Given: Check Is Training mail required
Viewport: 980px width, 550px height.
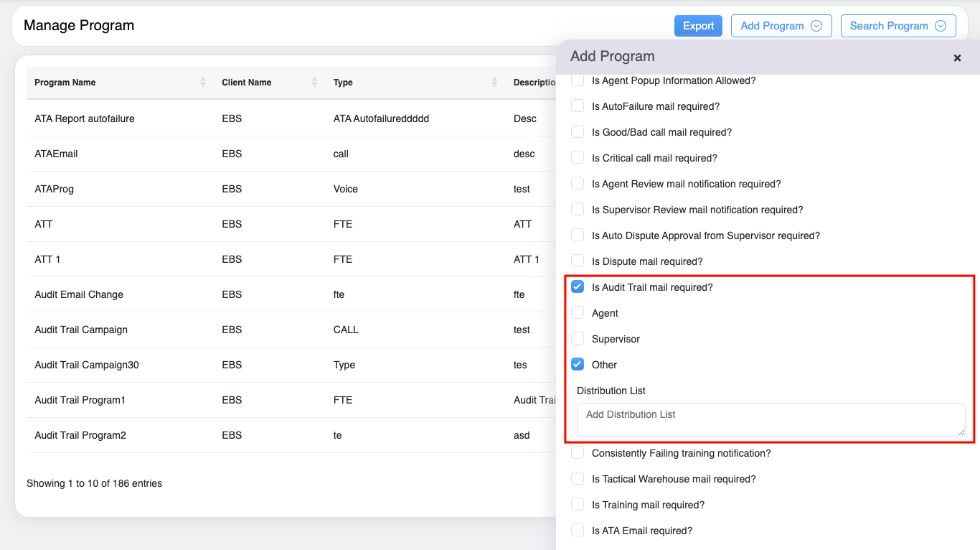Looking at the screenshot, I should click(x=578, y=505).
